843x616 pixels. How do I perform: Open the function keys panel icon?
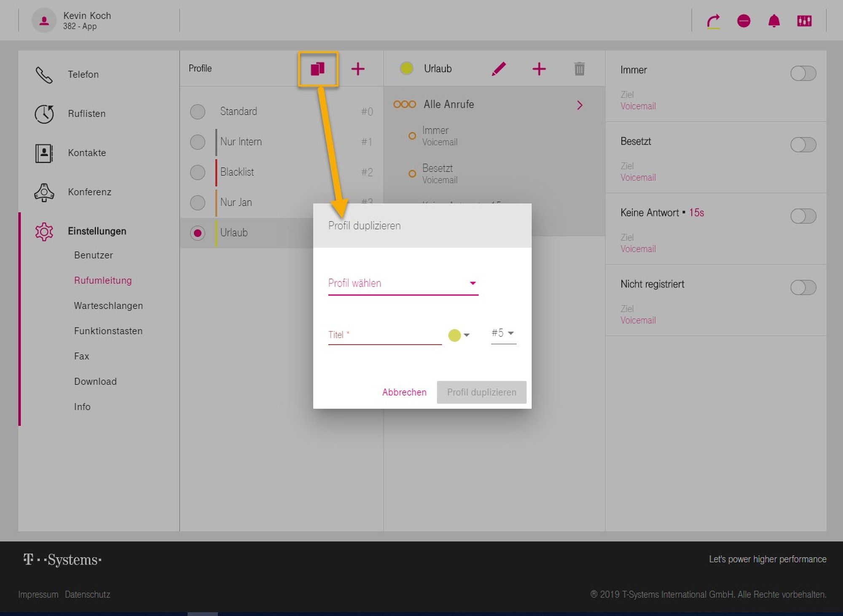coord(804,21)
